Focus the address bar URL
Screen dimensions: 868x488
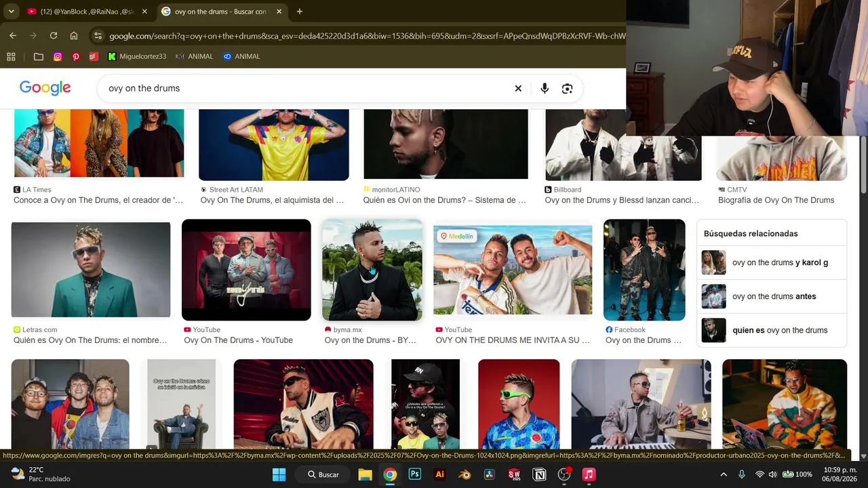(366, 36)
